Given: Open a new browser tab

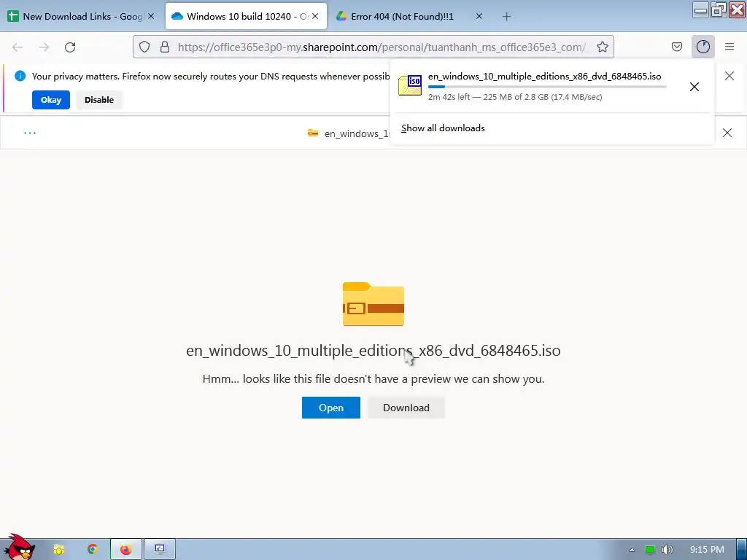Looking at the screenshot, I should click(506, 17).
